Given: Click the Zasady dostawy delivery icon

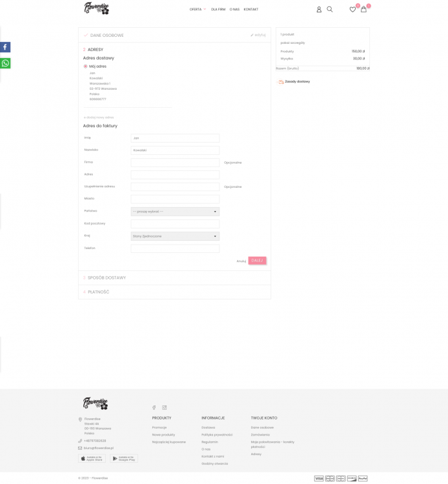Looking at the screenshot, I should pyautogui.click(x=281, y=82).
